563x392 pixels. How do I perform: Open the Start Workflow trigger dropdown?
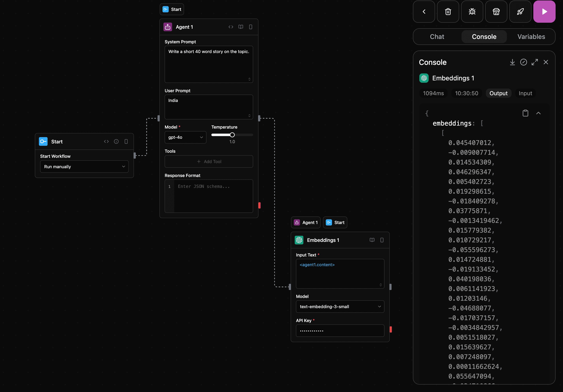pyautogui.click(x=84, y=166)
